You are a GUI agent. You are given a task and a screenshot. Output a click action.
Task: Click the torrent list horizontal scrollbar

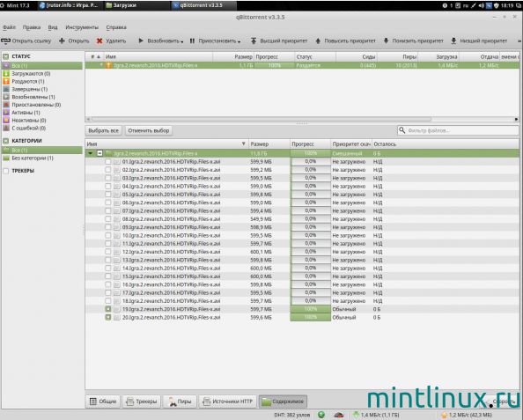pos(261,119)
